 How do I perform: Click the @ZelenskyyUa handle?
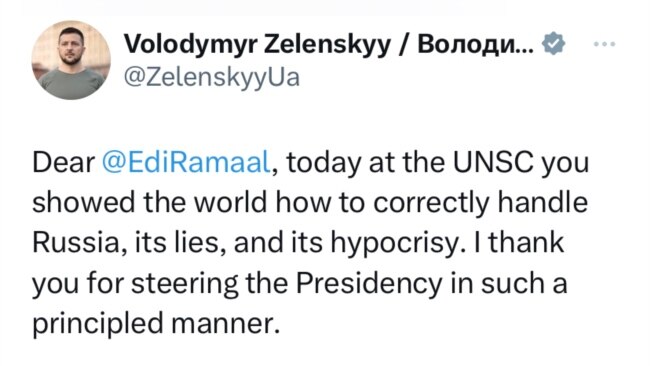pos(211,78)
